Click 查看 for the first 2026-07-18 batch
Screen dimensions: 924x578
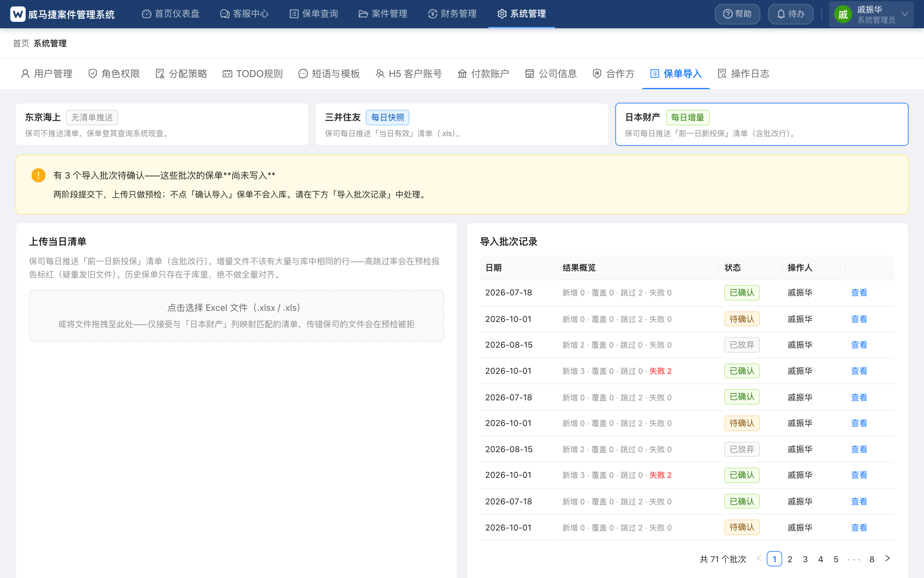click(859, 292)
